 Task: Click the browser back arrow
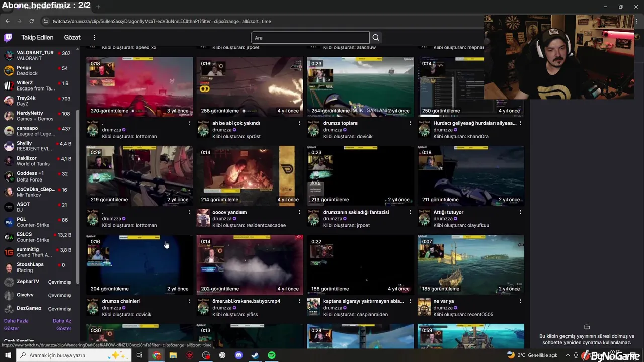click(x=7, y=21)
